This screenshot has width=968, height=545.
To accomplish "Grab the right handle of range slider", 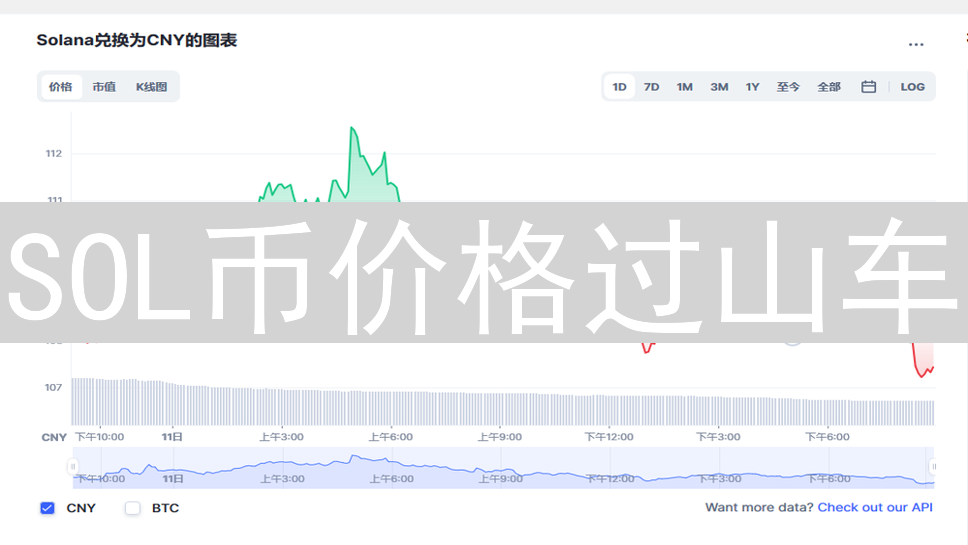I will click(x=933, y=467).
